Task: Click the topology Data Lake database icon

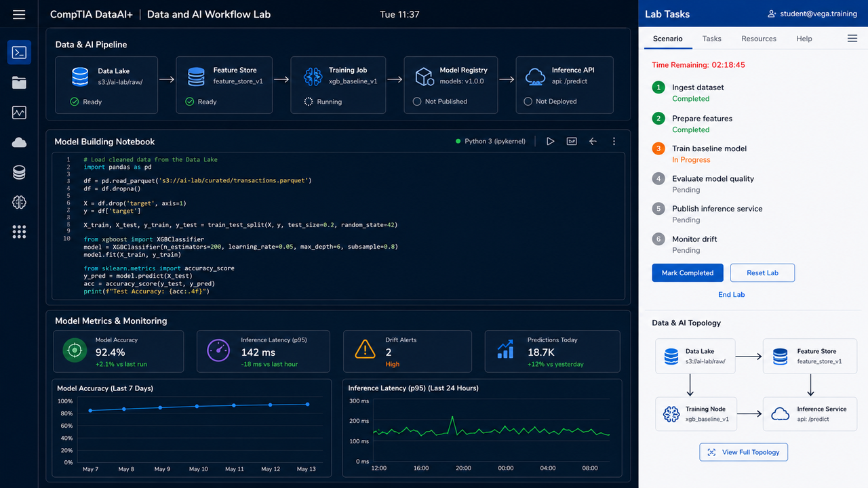Action: [671, 356]
